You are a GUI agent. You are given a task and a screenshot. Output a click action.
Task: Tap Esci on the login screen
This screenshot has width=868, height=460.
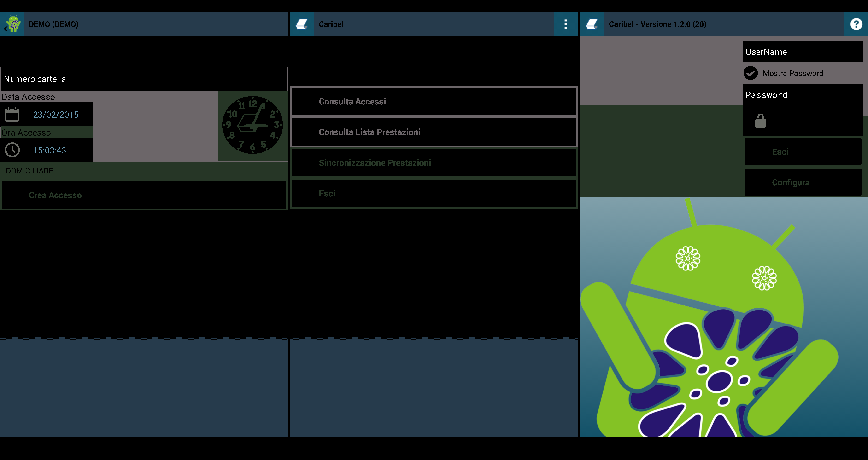[803, 152]
